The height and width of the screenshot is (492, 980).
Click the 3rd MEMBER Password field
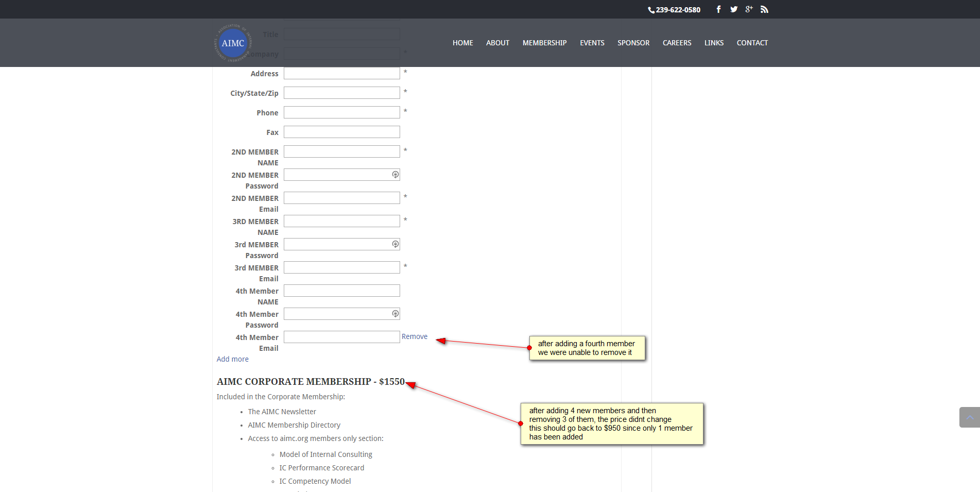pyautogui.click(x=342, y=244)
